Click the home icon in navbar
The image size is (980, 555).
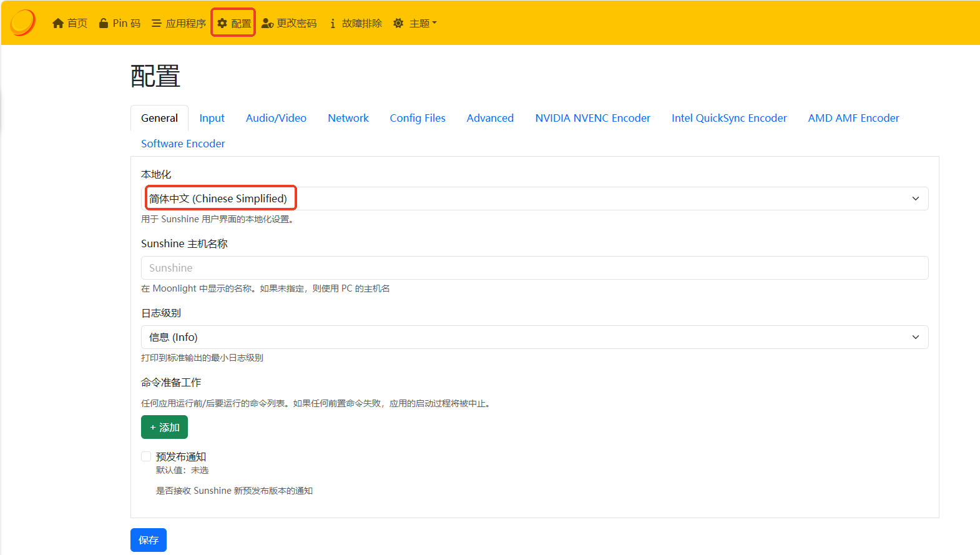point(58,23)
